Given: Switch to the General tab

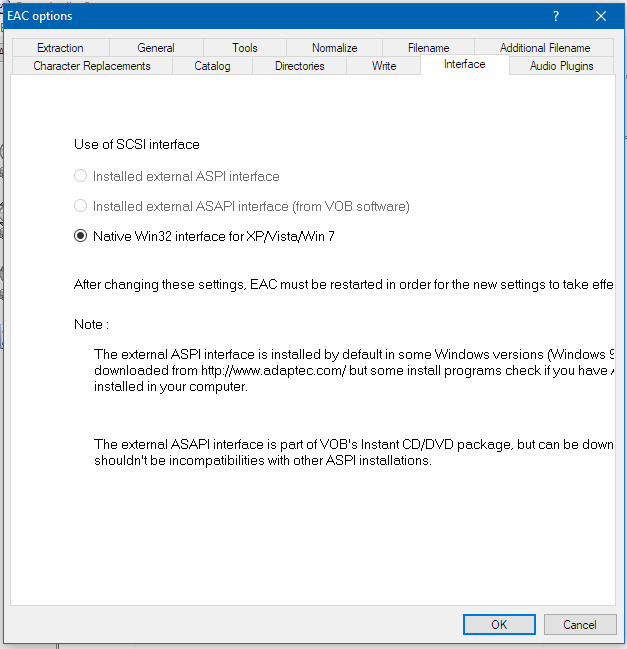Looking at the screenshot, I should click(156, 48).
